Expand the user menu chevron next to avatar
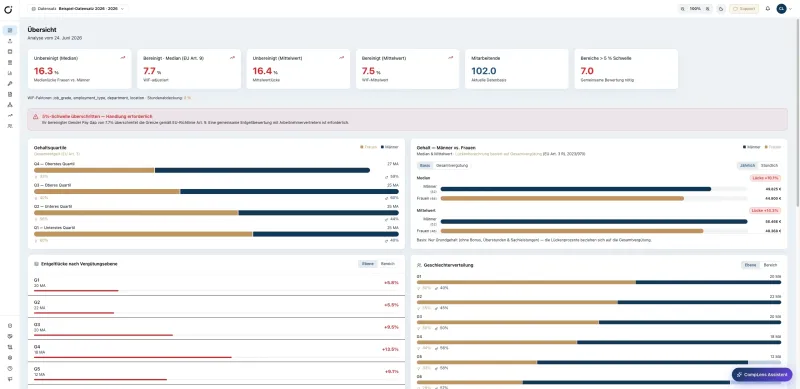The image size is (800, 389). coord(790,9)
